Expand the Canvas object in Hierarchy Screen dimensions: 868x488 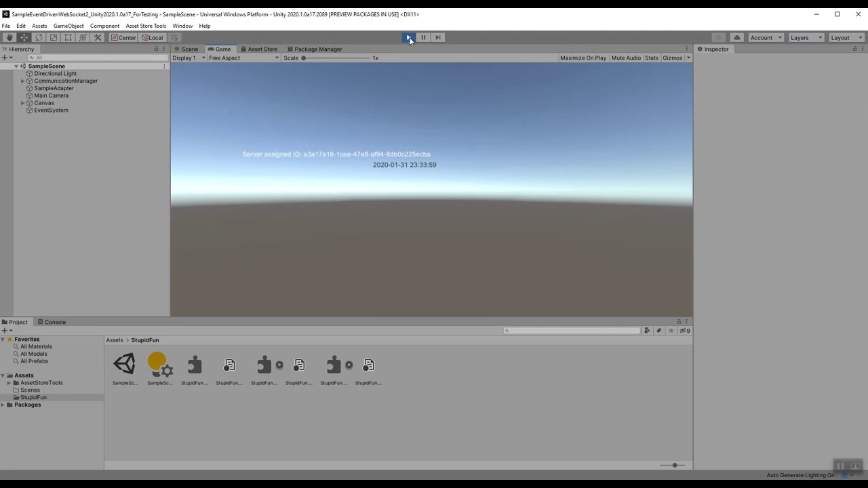pos(22,103)
